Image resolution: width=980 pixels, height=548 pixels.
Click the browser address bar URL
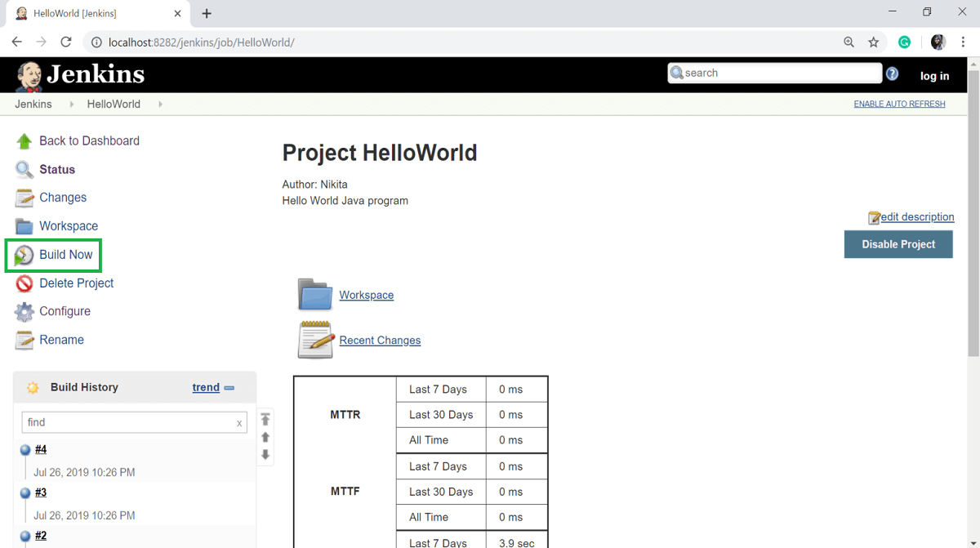pos(201,42)
